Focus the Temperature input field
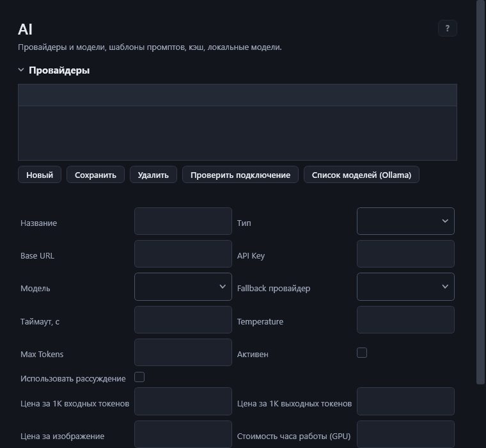 pos(405,320)
